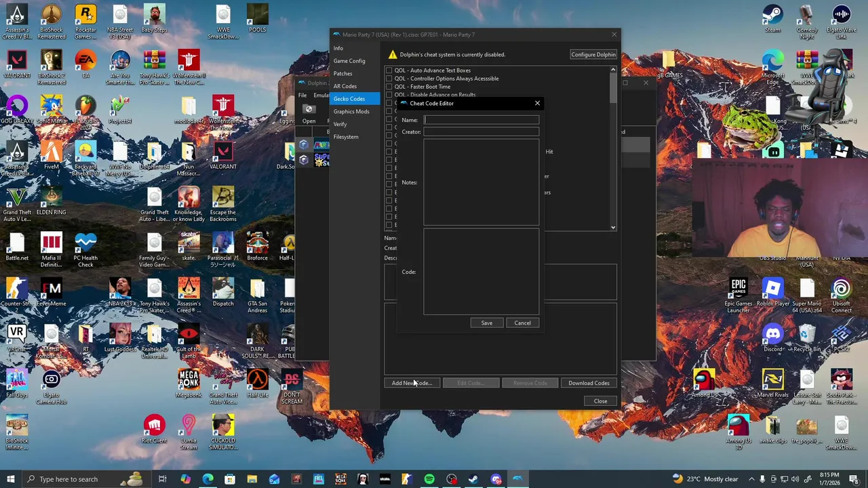This screenshot has height=488, width=868.
Task: Focus the Name field in Cheat Code Editor
Action: point(481,120)
